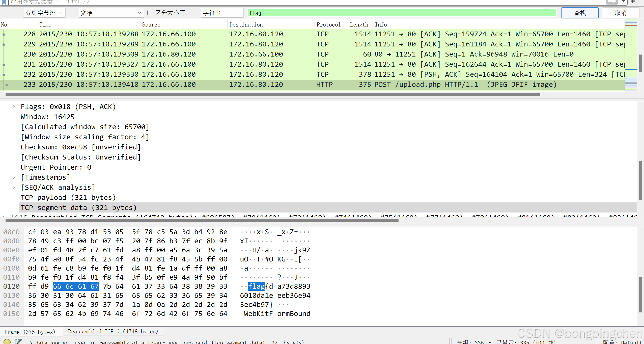
Task: Switch to the Frame (375 bytes) tab
Action: [x=30, y=332]
